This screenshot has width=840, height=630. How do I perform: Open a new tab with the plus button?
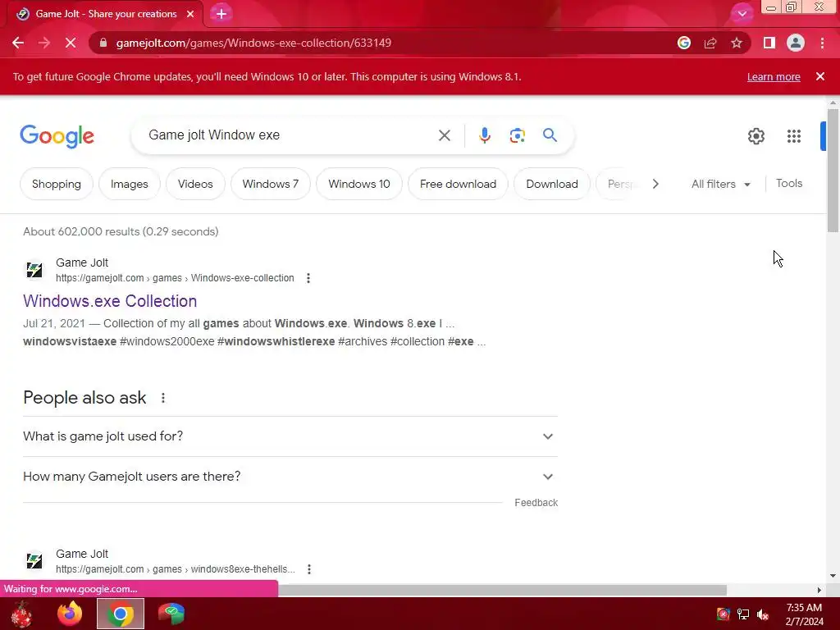(221, 14)
